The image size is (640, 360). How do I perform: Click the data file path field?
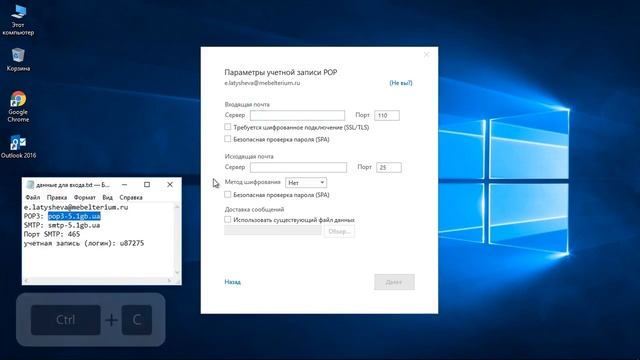point(273,231)
